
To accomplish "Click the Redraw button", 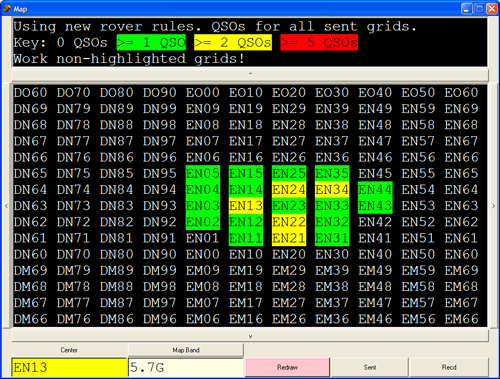I will [x=287, y=367].
